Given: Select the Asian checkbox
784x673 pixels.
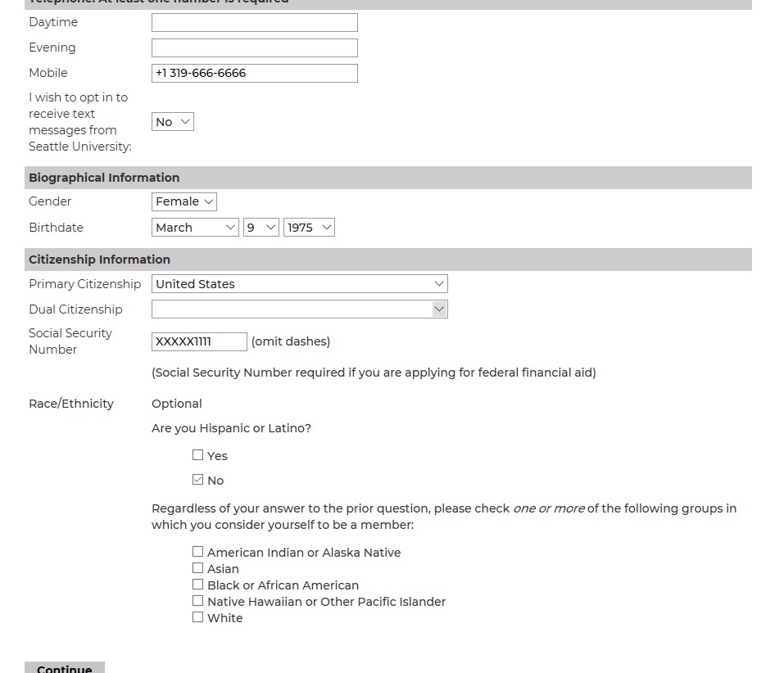Looking at the screenshot, I should click(x=197, y=567).
